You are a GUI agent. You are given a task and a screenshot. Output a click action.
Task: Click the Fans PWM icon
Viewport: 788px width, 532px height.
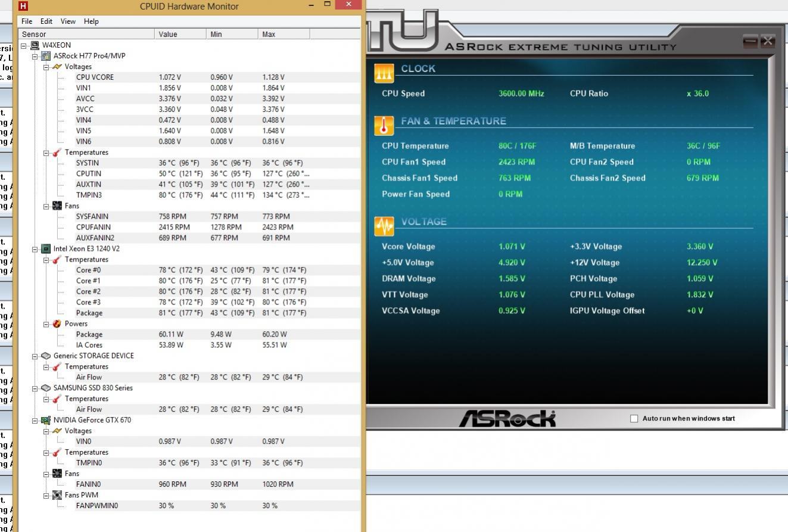[x=57, y=495]
